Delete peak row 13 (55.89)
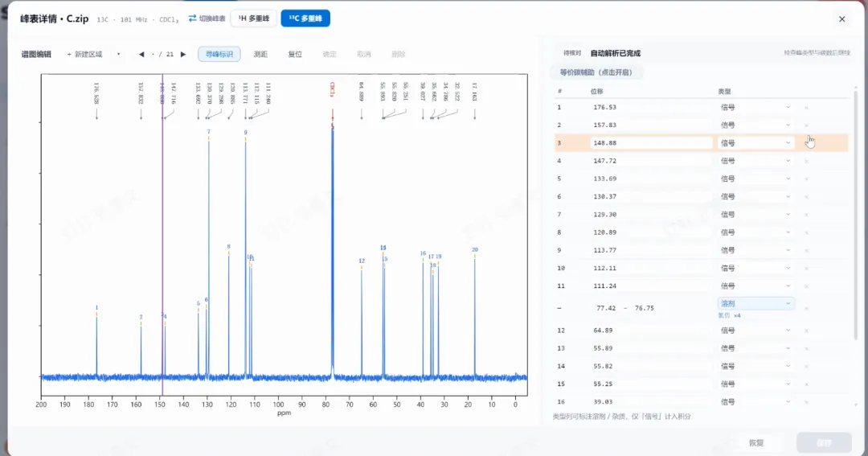This screenshot has height=456, width=868. click(807, 348)
